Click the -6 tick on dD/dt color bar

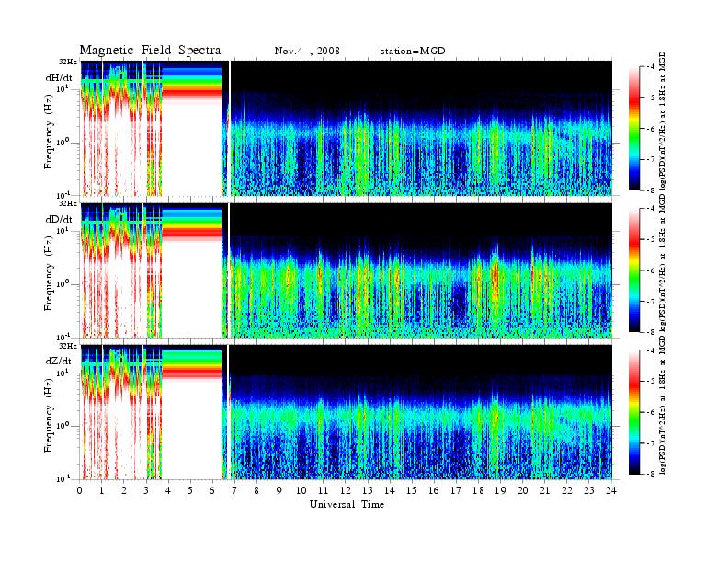(x=651, y=270)
